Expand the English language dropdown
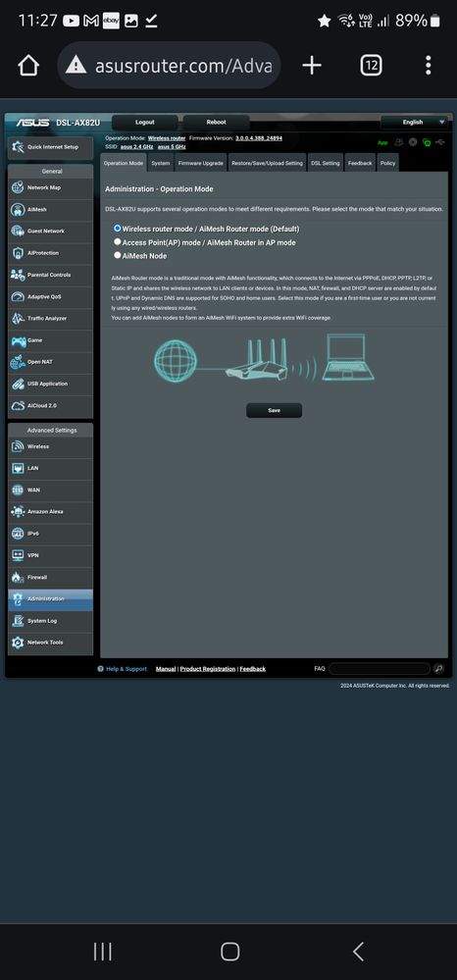This screenshot has height=980, width=457. 417,123
